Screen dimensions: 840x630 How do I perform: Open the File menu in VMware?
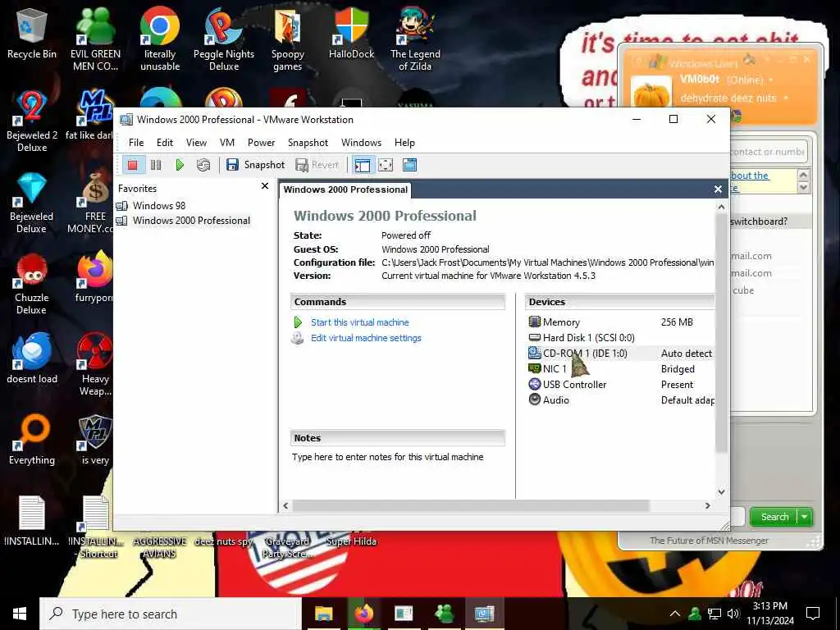(136, 143)
